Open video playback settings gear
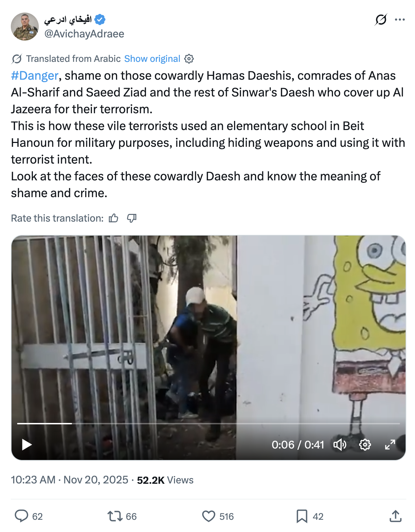This screenshot has height=532, width=415. pyautogui.click(x=365, y=445)
